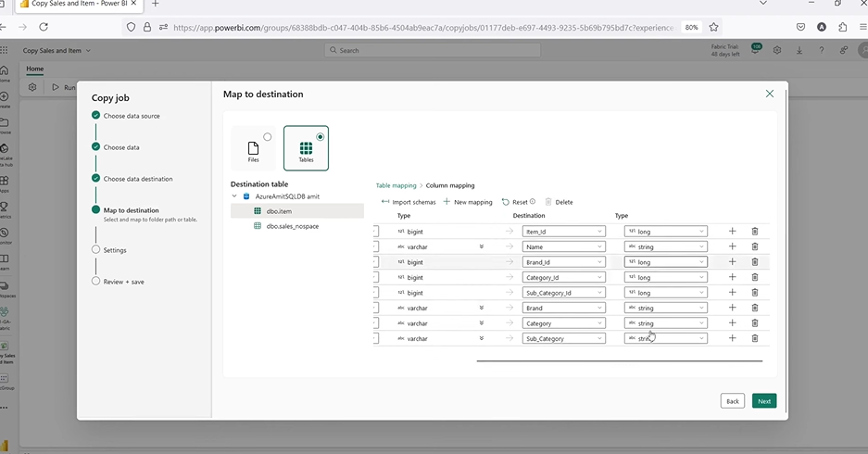The image size is (868, 454).
Task: Open the Item_Id destination dropdown
Action: (563, 232)
